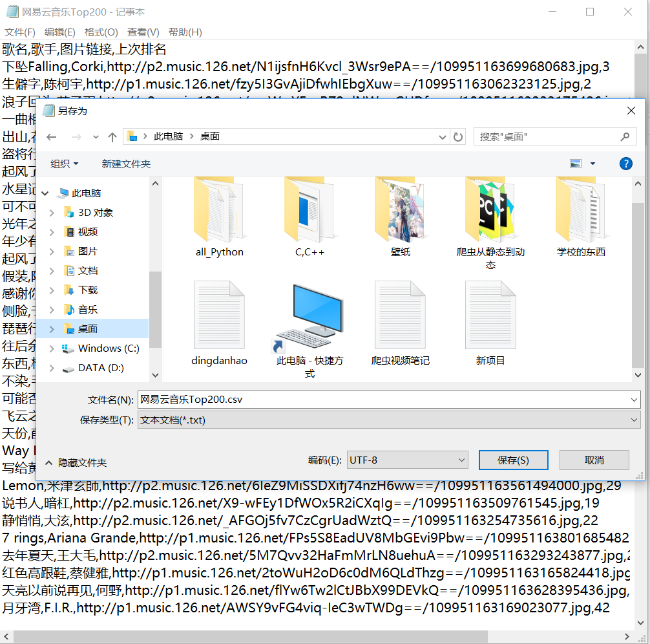Click the Notepad icon in the title bar
Screen dimensions: 650x644
click(12, 12)
